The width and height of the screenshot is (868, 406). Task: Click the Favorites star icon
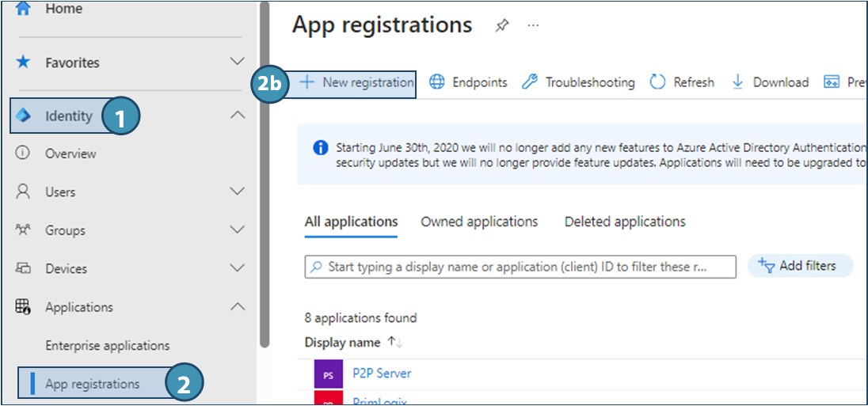click(24, 62)
